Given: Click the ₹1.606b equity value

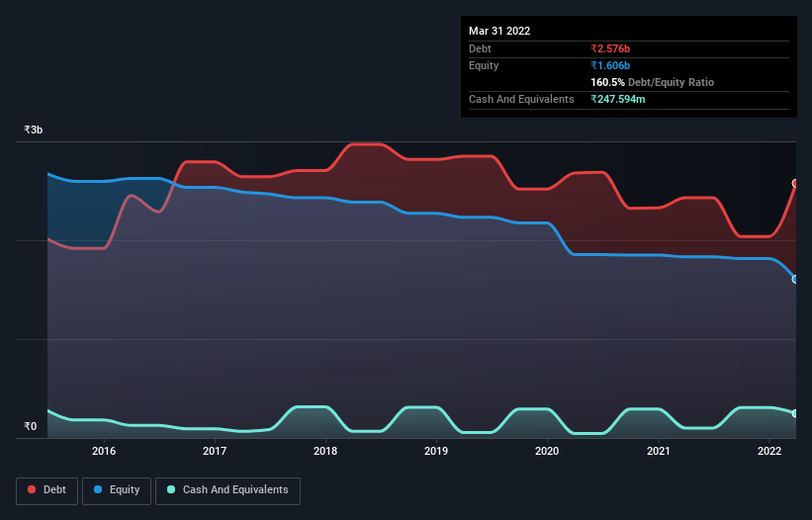Looking at the screenshot, I should [x=610, y=65].
